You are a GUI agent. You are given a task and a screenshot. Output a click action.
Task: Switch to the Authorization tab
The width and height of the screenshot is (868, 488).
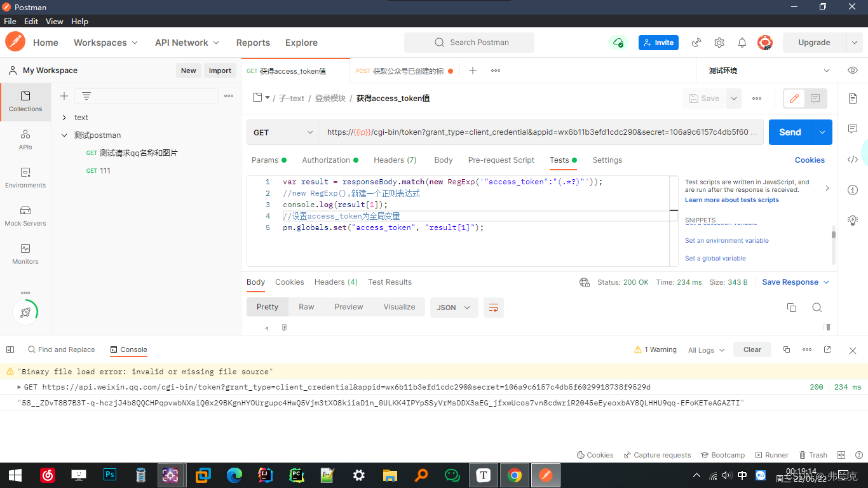pos(330,160)
